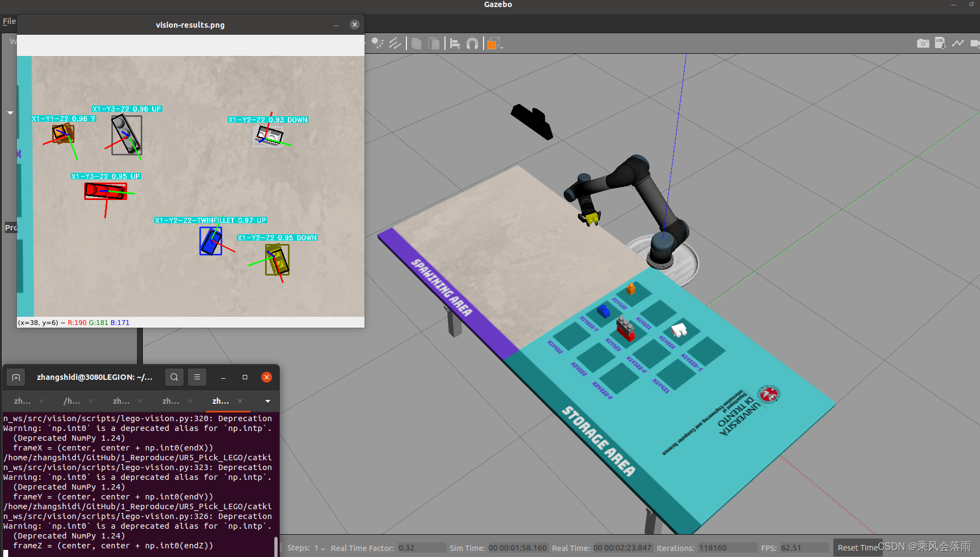Image resolution: width=980 pixels, height=557 pixels.
Task: Click the Iterations value 118160
Action: tap(727, 548)
